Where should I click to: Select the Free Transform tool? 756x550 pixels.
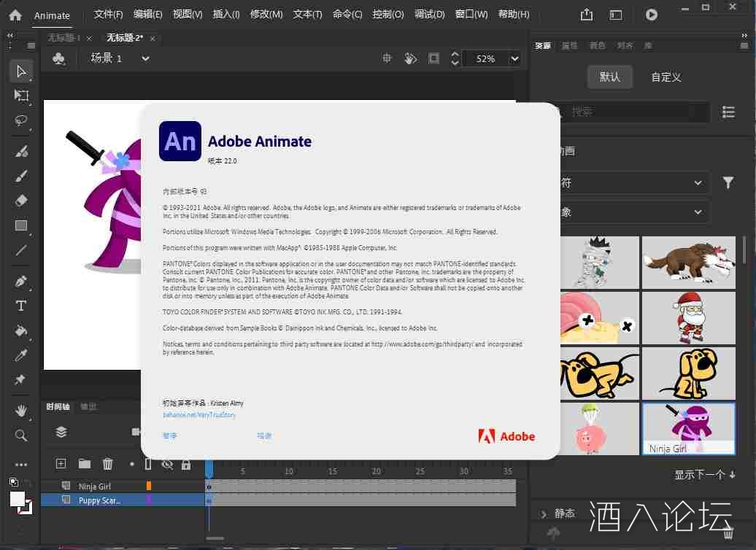tap(21, 96)
